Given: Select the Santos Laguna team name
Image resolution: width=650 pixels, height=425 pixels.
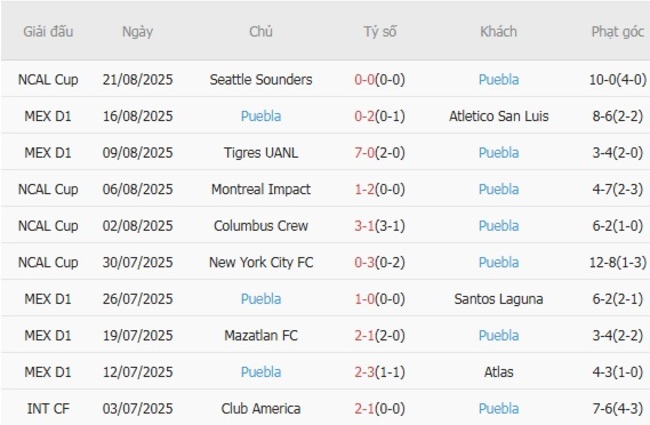Looking at the screenshot, I should (498, 298).
